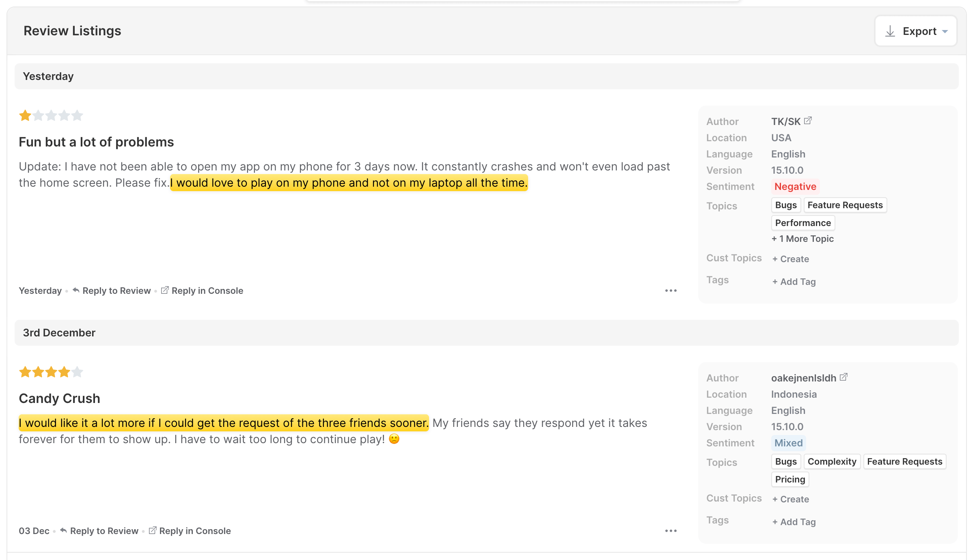This screenshot has height=560, width=975.
Task: Click Pricing topic chip
Action: tap(790, 479)
